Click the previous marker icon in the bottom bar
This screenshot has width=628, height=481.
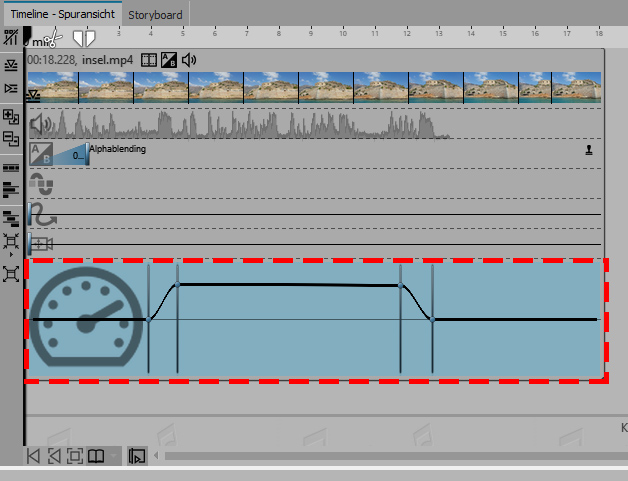(54, 456)
